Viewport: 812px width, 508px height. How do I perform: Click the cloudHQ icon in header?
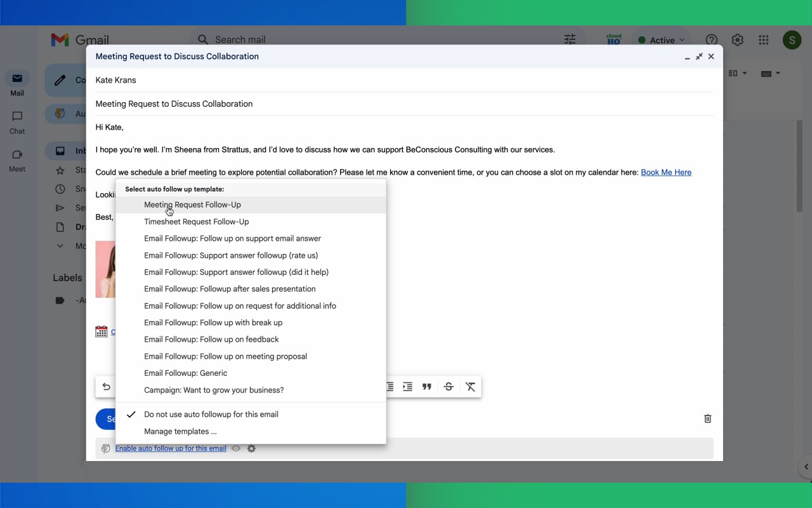click(613, 39)
